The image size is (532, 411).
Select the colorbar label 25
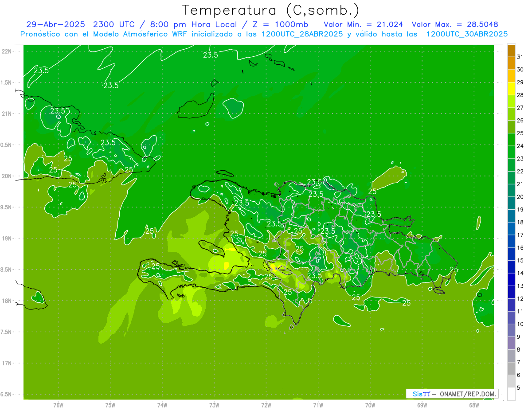pos(520,133)
